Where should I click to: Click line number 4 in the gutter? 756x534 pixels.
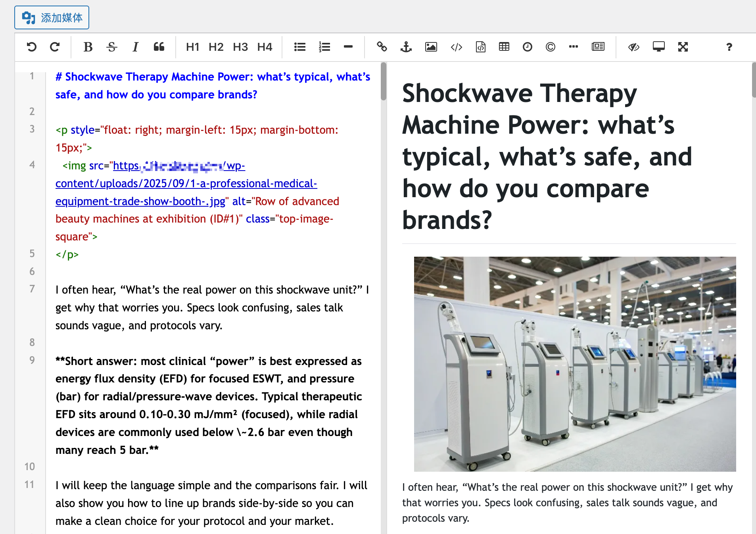32,165
